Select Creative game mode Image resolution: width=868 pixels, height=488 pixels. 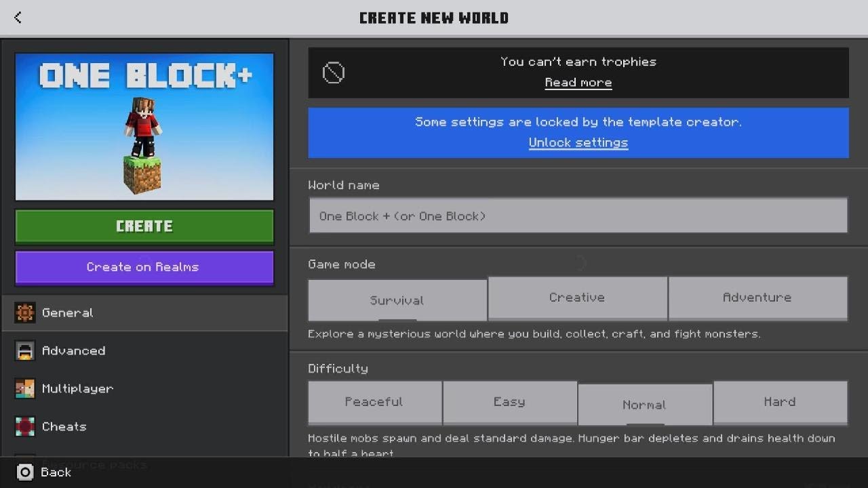point(577,298)
